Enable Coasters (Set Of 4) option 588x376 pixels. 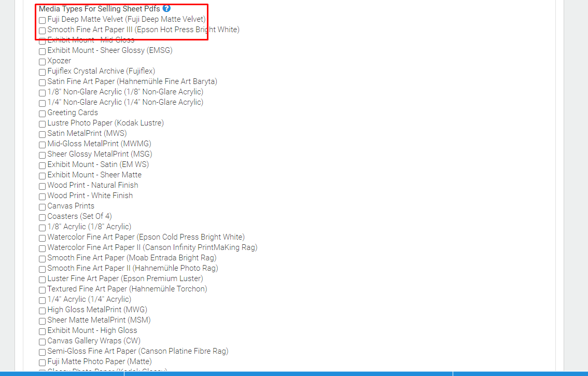[43, 218]
